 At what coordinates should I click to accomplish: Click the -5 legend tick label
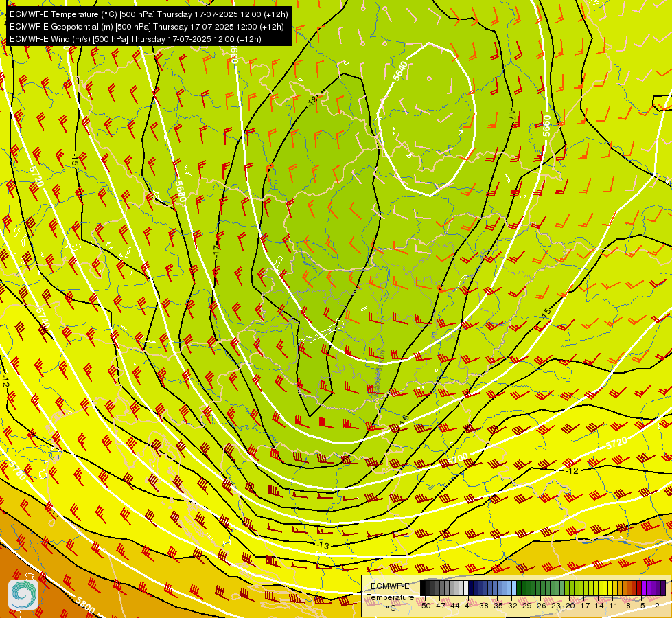pos(642,606)
